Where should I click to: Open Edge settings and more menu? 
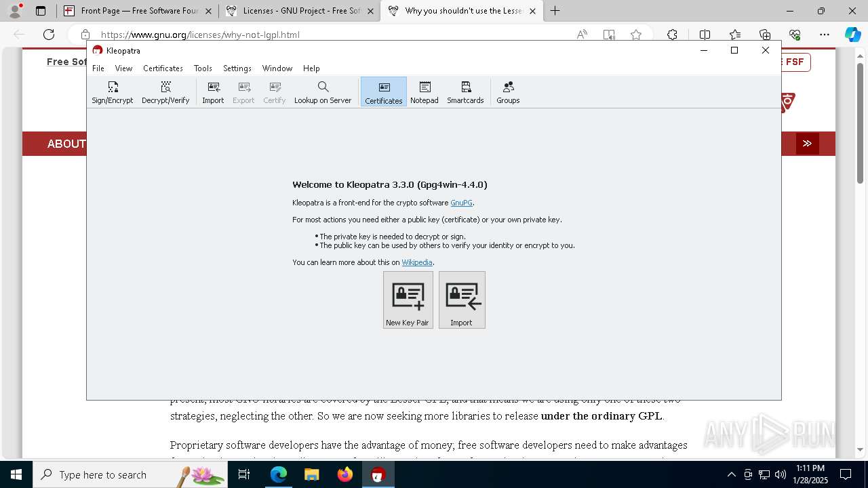(825, 35)
